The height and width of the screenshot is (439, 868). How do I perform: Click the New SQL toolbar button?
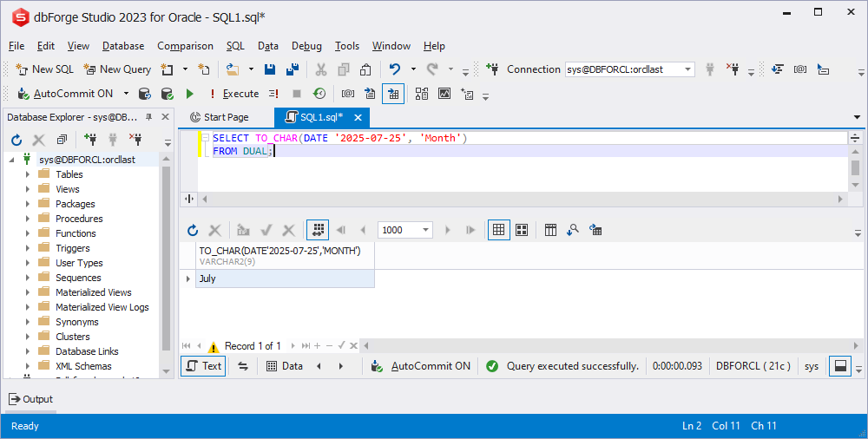coord(45,69)
